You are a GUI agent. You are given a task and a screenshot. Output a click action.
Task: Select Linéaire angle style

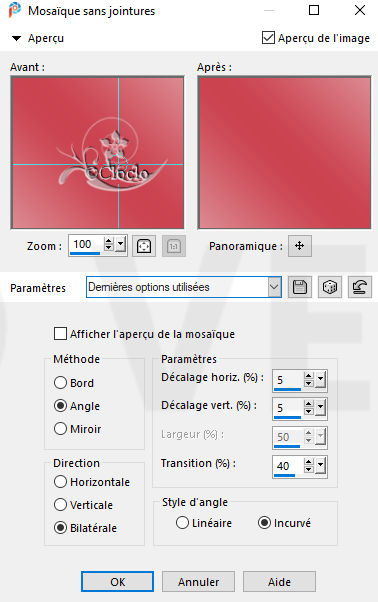tap(182, 523)
